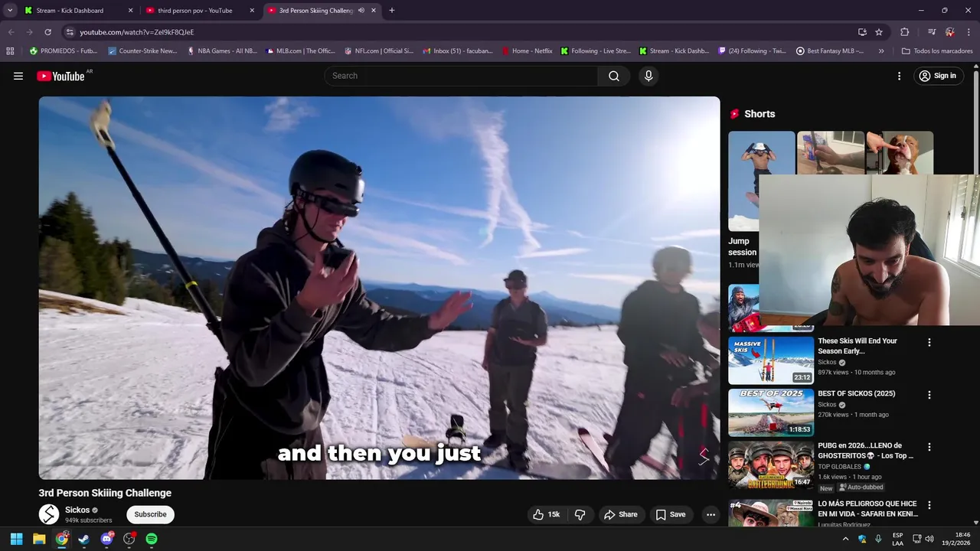This screenshot has height=551, width=980.
Task: Open the Chrome extensions puzzle icon
Action: pos(904,32)
